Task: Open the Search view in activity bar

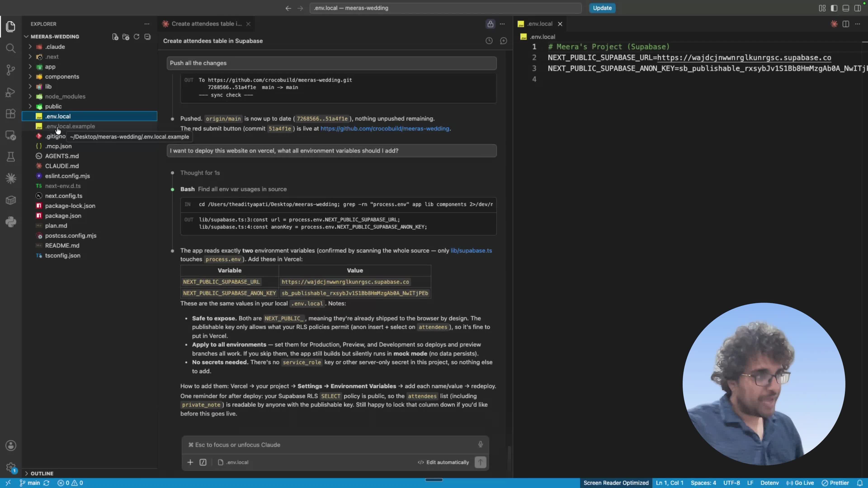Action: click(x=10, y=48)
